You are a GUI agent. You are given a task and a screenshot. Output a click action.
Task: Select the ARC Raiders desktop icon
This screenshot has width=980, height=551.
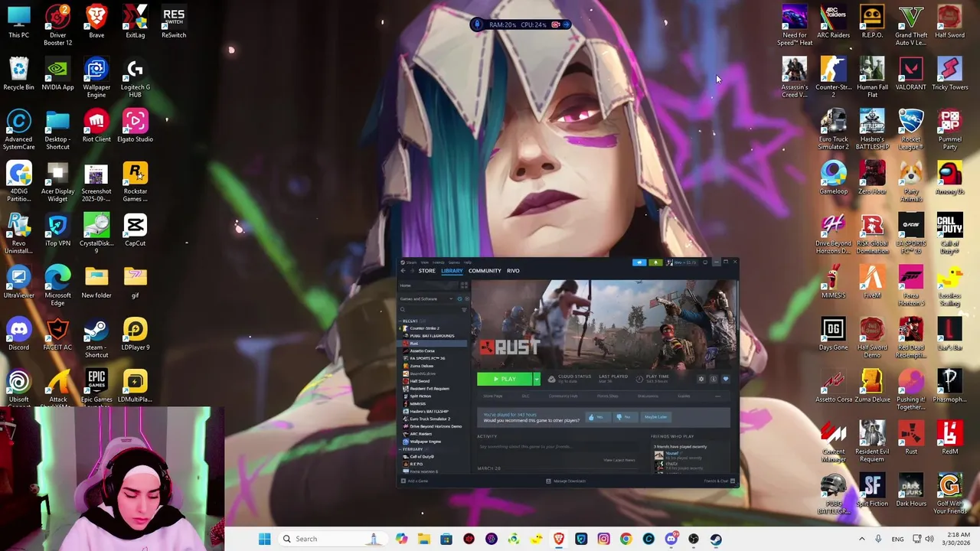(833, 22)
